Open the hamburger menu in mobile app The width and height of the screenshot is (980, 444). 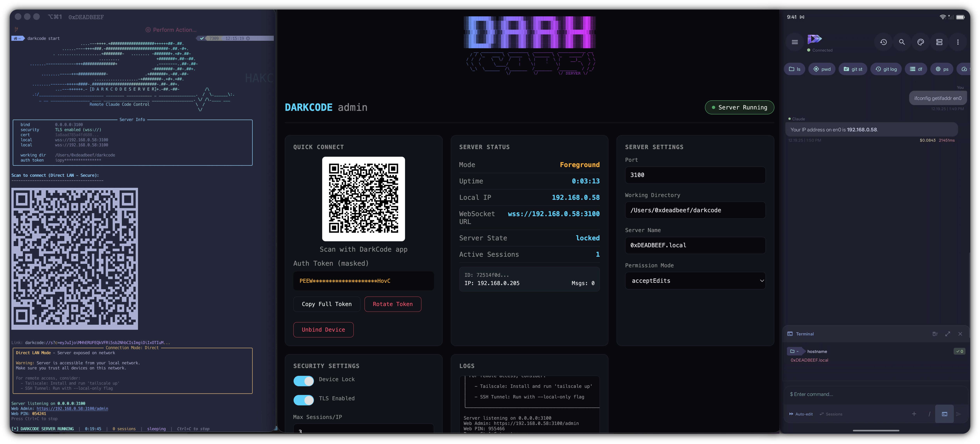[794, 42]
